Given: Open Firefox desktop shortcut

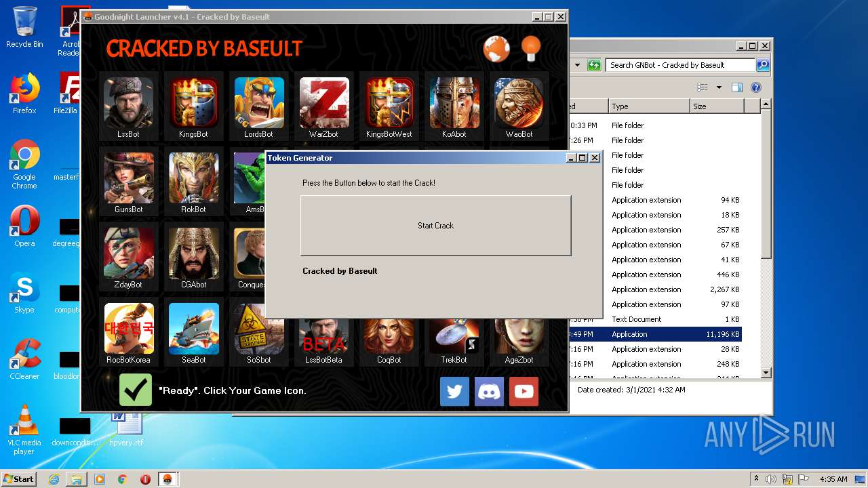Looking at the screenshot, I should click(24, 94).
